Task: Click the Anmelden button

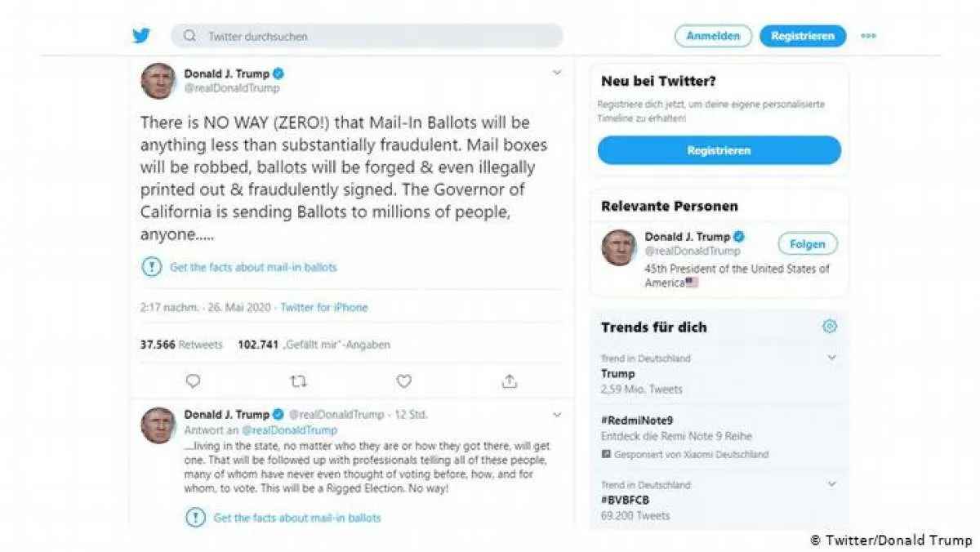Action: (713, 36)
